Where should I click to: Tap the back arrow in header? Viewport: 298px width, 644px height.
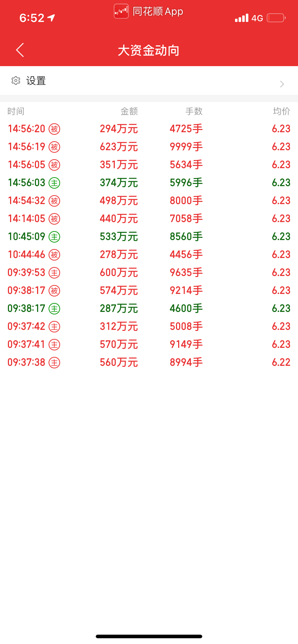[x=20, y=50]
